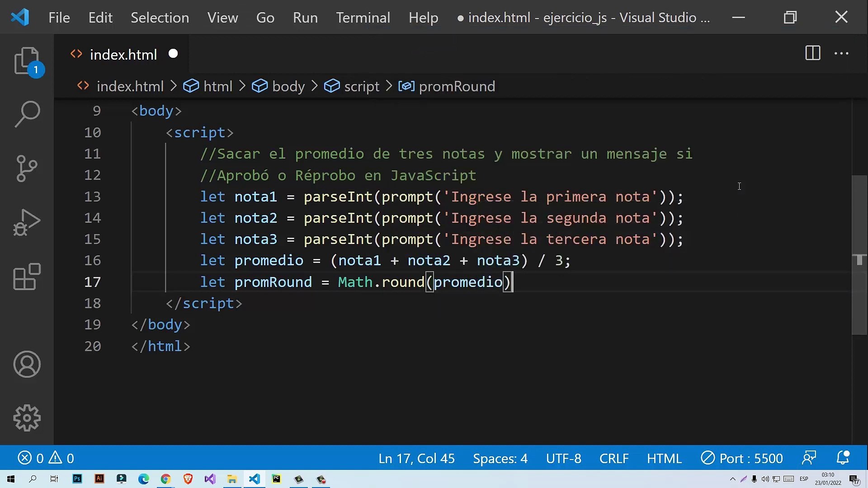Open the Source Control view
868x488 pixels.
pyautogui.click(x=27, y=168)
